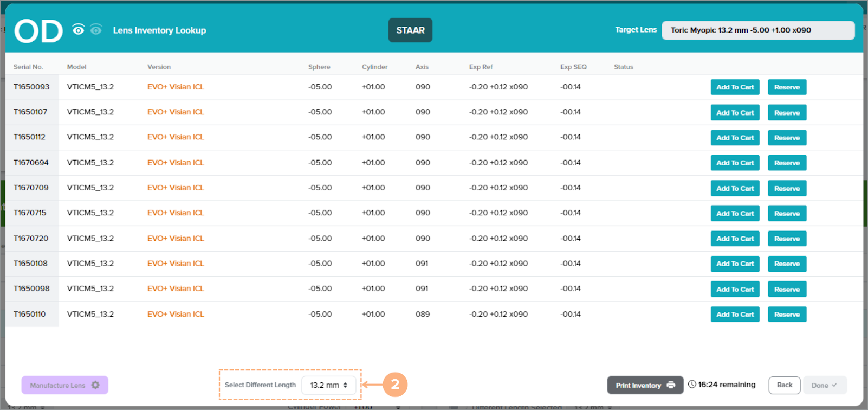The height and width of the screenshot is (410, 868).
Task: Open EVO+ Visian ICL link for T1650112
Action: (x=176, y=137)
